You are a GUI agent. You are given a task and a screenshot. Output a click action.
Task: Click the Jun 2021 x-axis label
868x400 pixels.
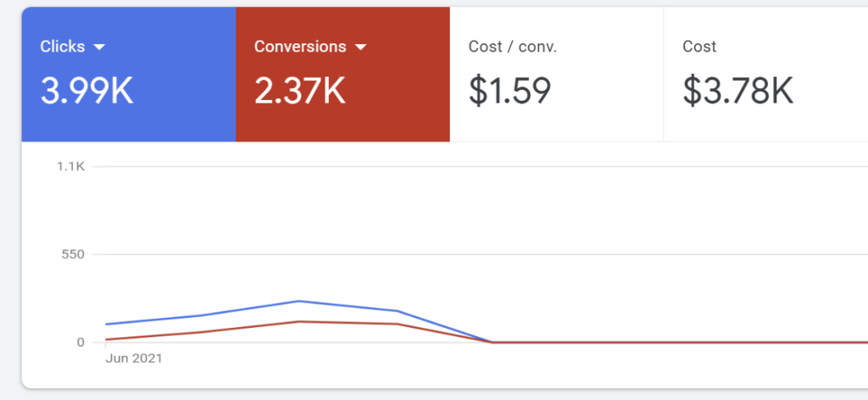coord(133,358)
